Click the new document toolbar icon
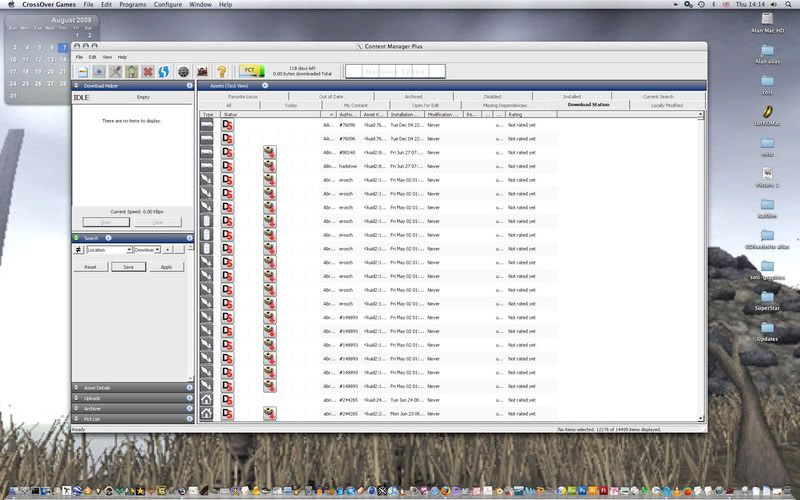800x500 pixels. (82, 71)
